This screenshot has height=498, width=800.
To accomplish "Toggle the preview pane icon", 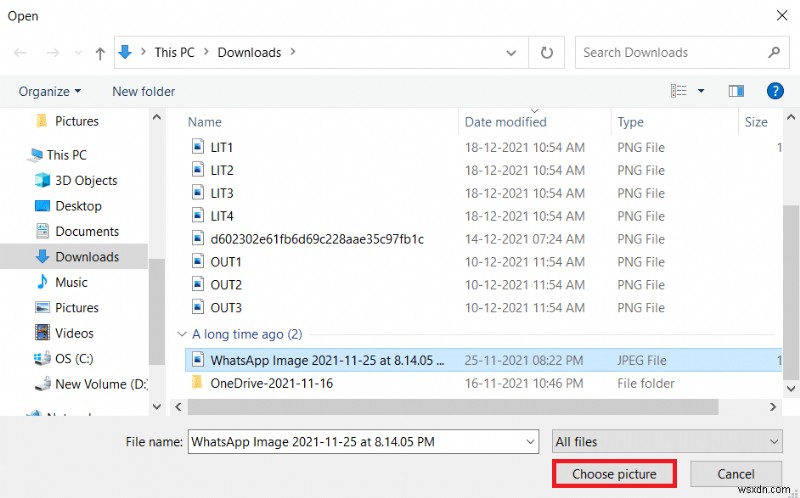I will [736, 91].
